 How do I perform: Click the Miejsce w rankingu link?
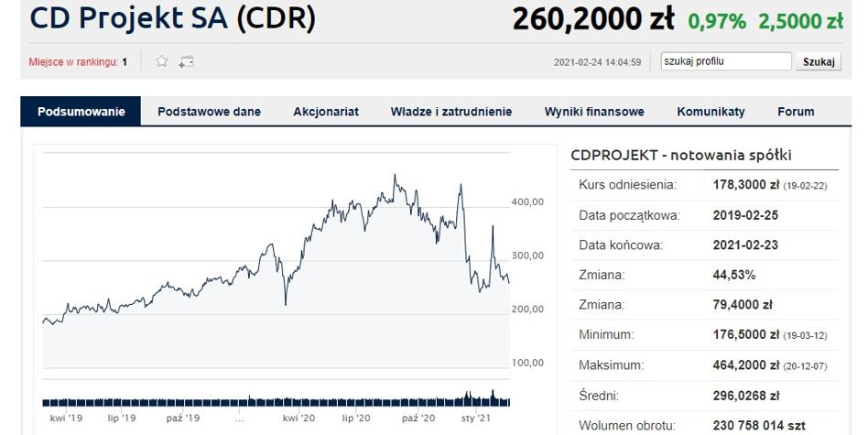(x=73, y=62)
